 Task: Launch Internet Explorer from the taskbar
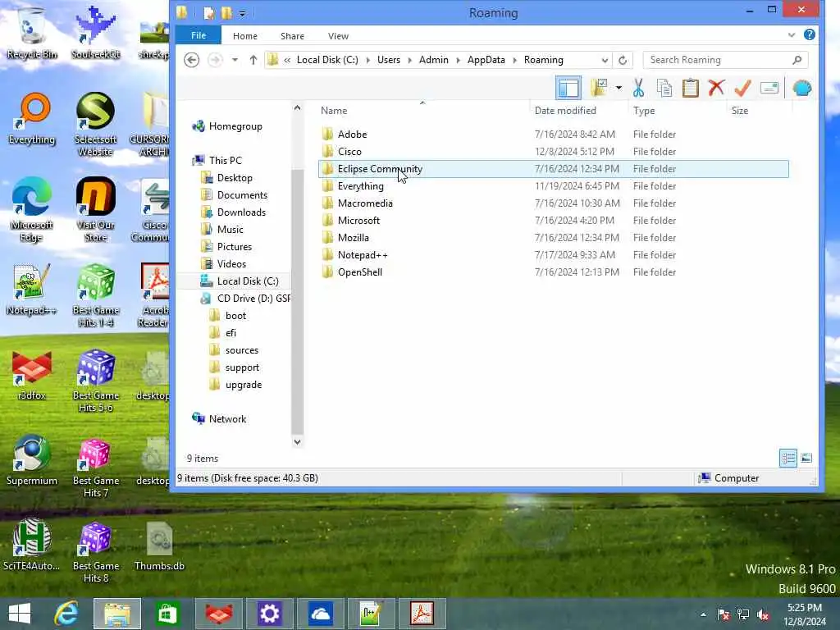[66, 614]
